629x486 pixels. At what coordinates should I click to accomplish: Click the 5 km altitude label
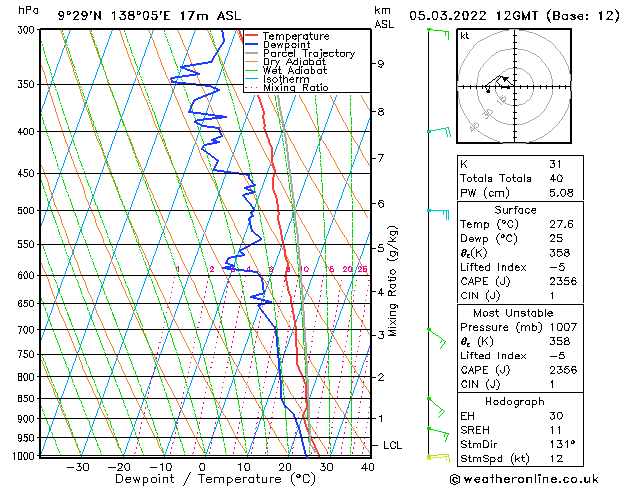click(380, 248)
